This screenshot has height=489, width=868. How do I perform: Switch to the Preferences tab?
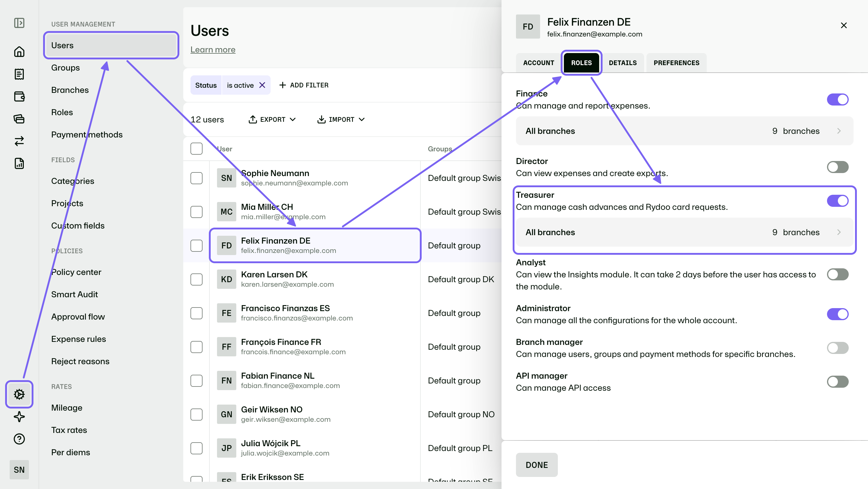tap(676, 63)
